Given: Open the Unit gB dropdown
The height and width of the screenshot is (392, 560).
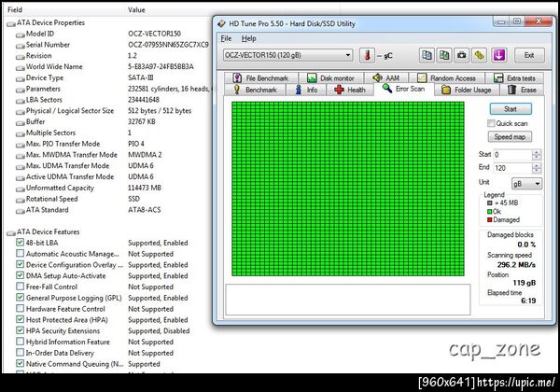Looking at the screenshot, I should click(x=526, y=184).
